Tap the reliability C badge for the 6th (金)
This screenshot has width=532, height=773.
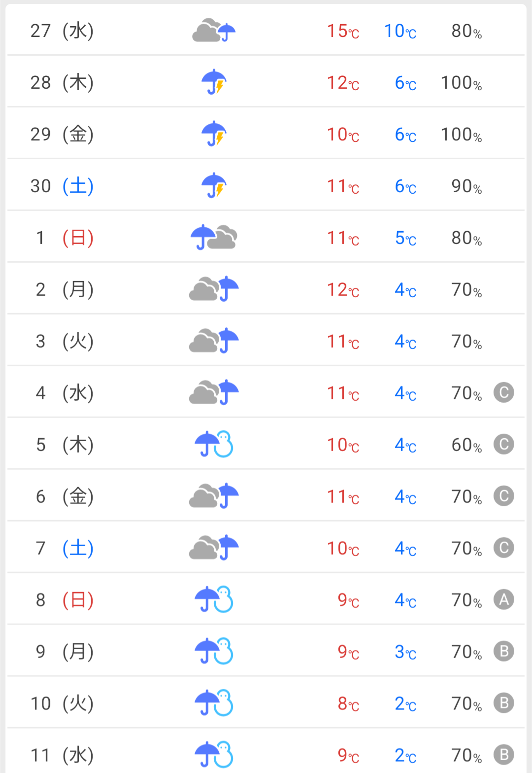tap(504, 496)
